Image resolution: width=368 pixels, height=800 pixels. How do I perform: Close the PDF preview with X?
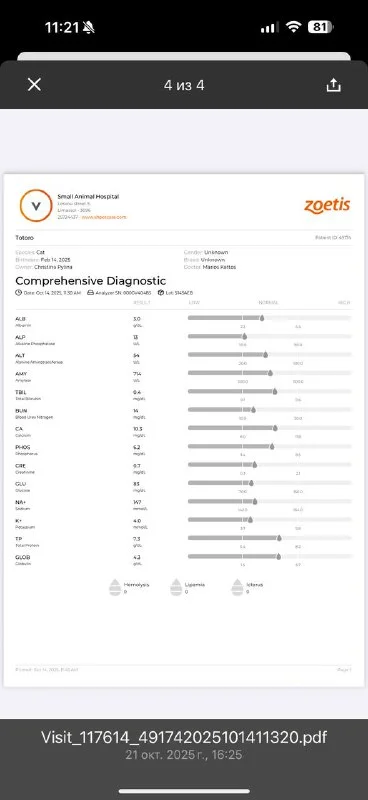coord(34,85)
